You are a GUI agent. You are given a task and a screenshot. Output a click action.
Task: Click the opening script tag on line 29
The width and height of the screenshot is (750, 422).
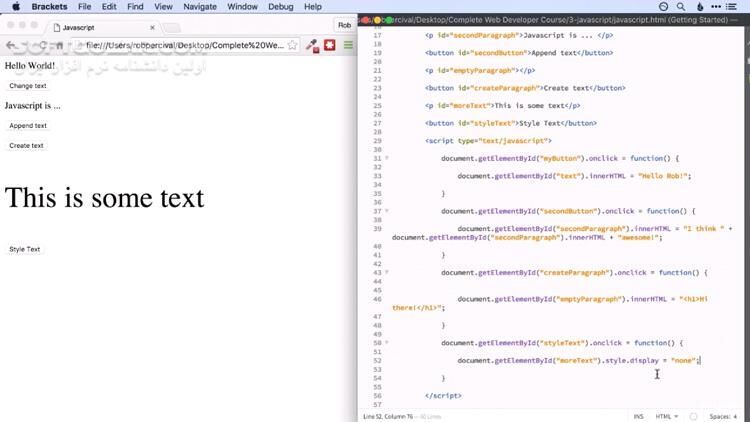pos(488,141)
